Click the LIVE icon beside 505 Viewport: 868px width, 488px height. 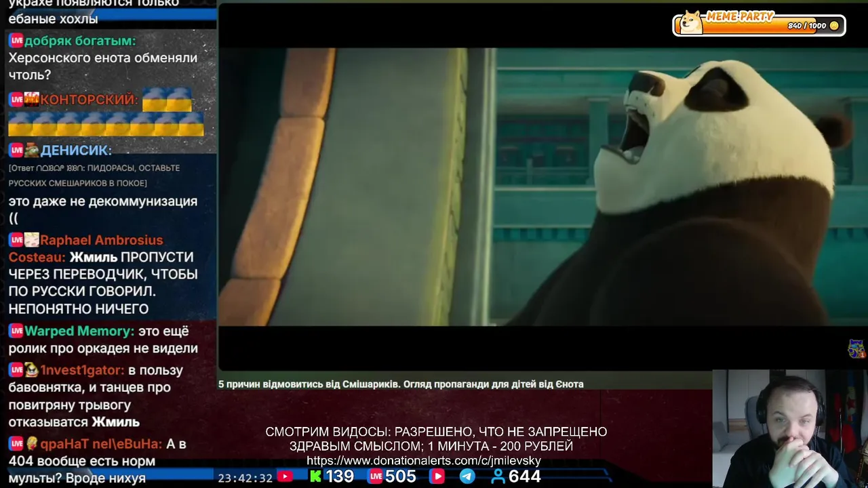point(376,476)
